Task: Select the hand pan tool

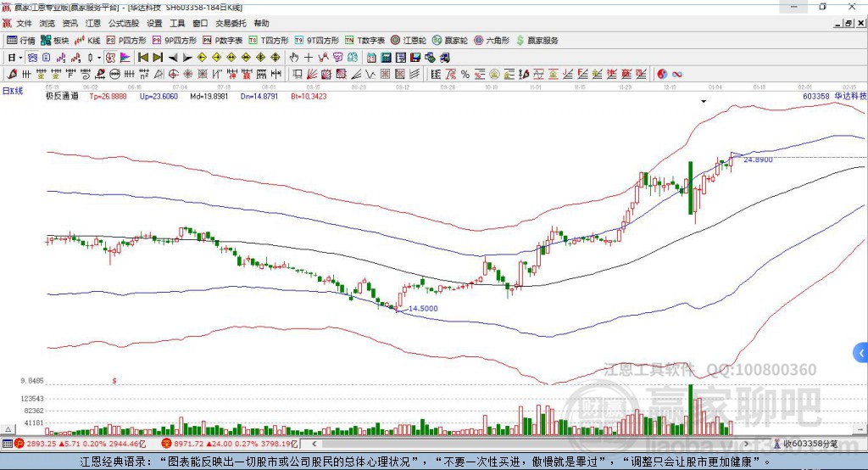Action: point(294,58)
